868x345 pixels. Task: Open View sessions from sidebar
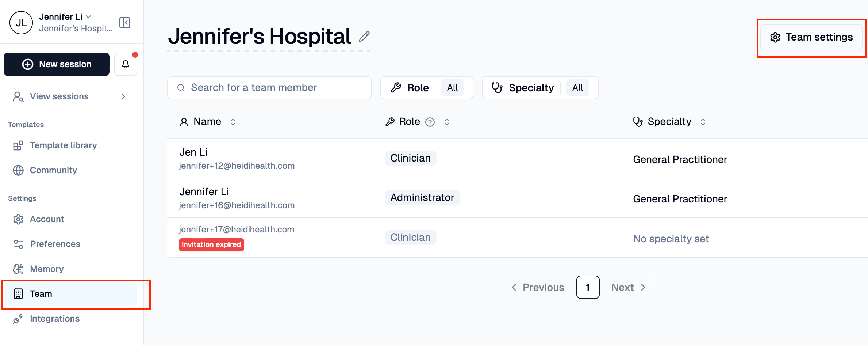point(59,96)
